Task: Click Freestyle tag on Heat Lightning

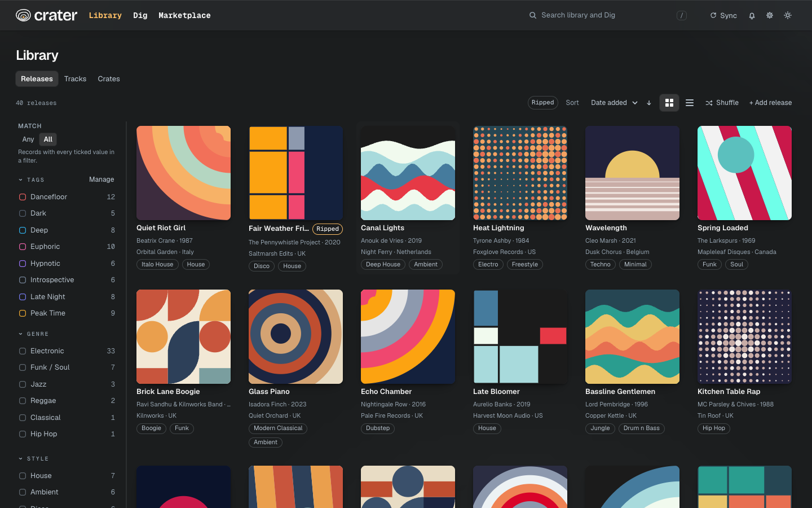Action: [x=525, y=265]
